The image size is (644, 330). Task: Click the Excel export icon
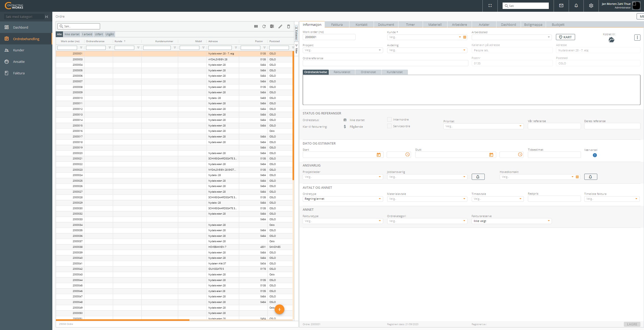click(272, 26)
